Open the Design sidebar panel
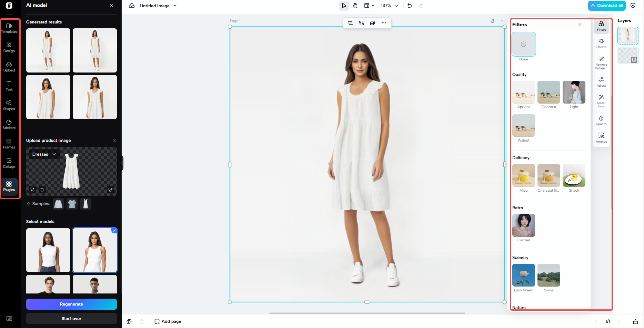The width and height of the screenshot is (644, 328). click(x=9, y=48)
